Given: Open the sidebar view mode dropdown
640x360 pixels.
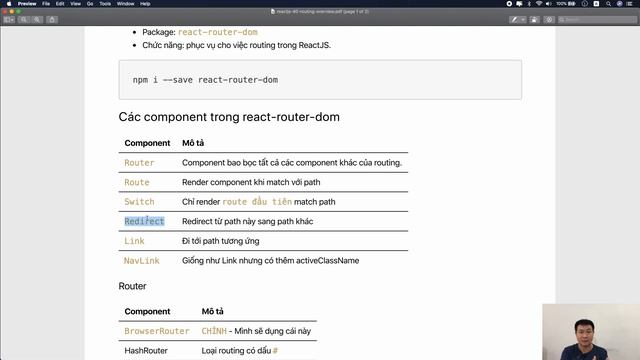Looking at the screenshot, I should pos(9,20).
